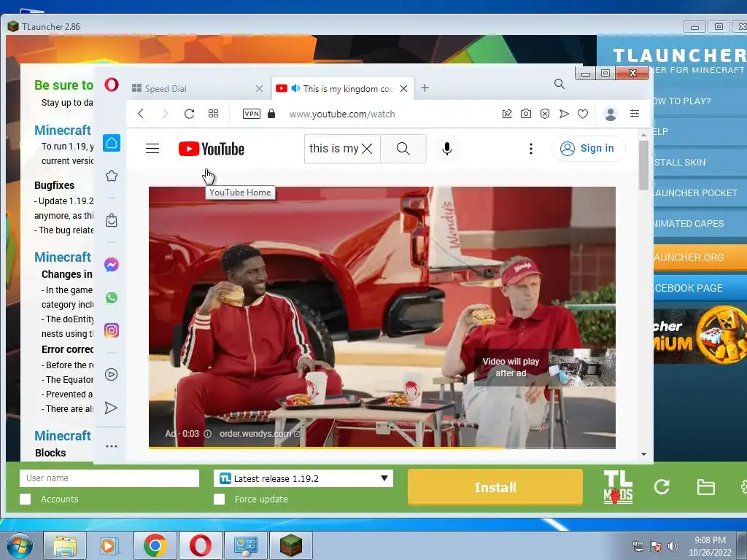This screenshot has width=747, height=560.
Task: Open Opera sidebar home button
Action: click(112, 143)
